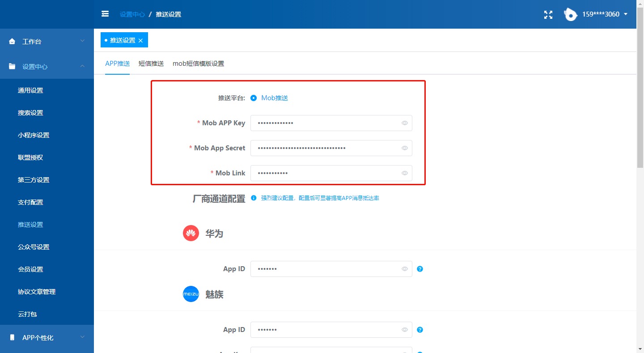
Task: Click the Mob App Secret input field
Action: tap(331, 148)
